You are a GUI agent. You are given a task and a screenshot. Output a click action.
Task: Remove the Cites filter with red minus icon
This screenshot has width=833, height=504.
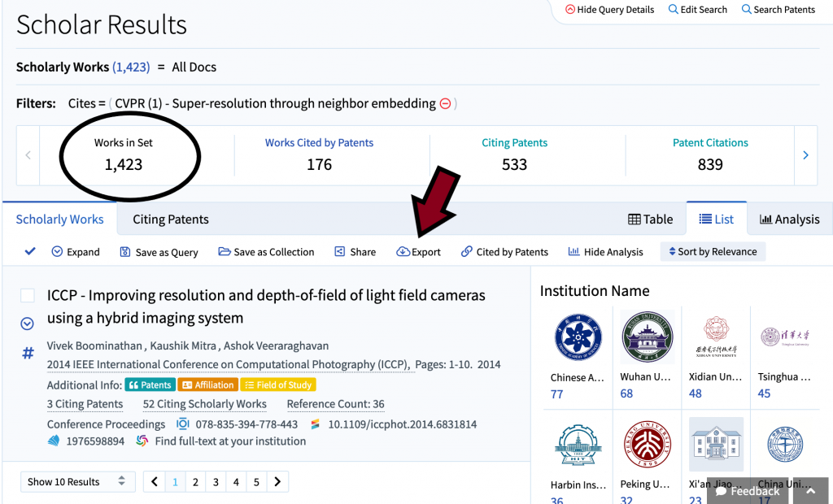tap(445, 103)
